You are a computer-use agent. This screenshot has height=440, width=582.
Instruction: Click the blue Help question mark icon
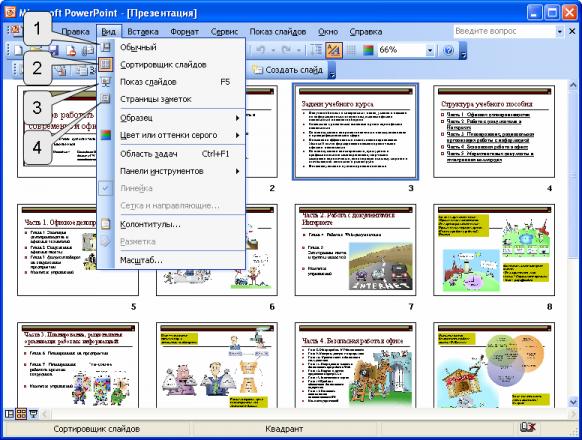point(448,50)
